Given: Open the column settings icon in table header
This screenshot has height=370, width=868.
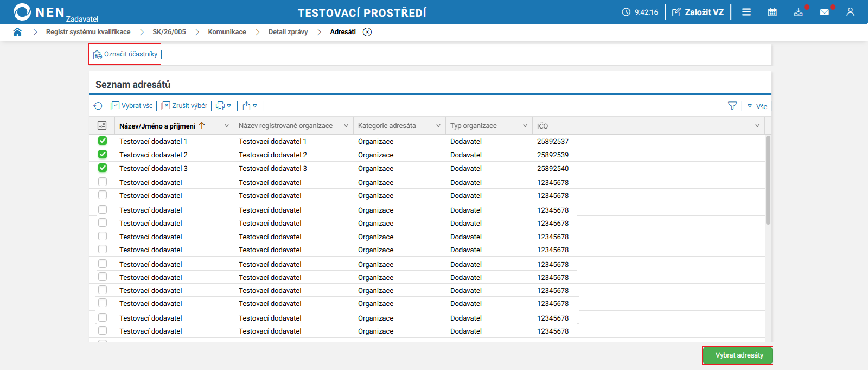Looking at the screenshot, I should click(x=102, y=125).
